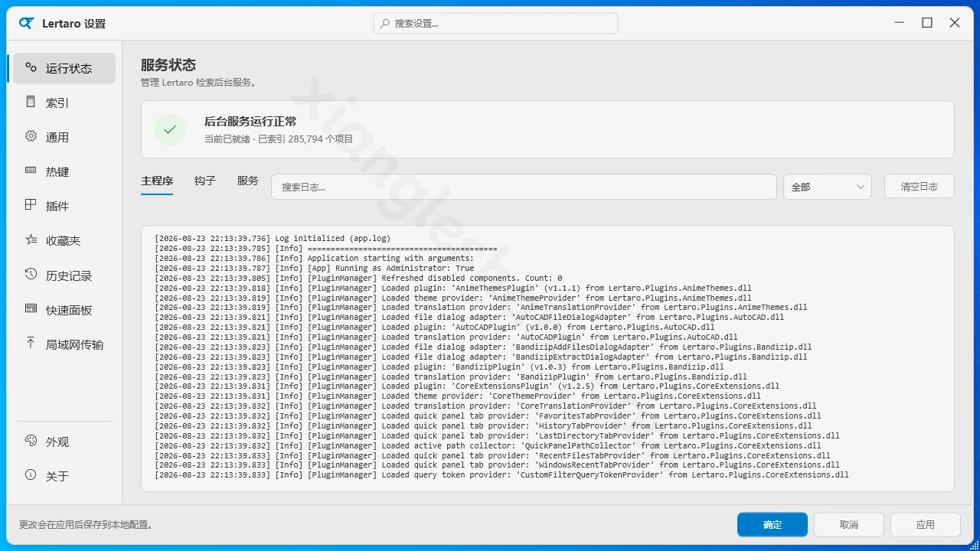Click the log line loading 'CoreExtensionsPlugin' (v1.2.5)

tap(467, 386)
